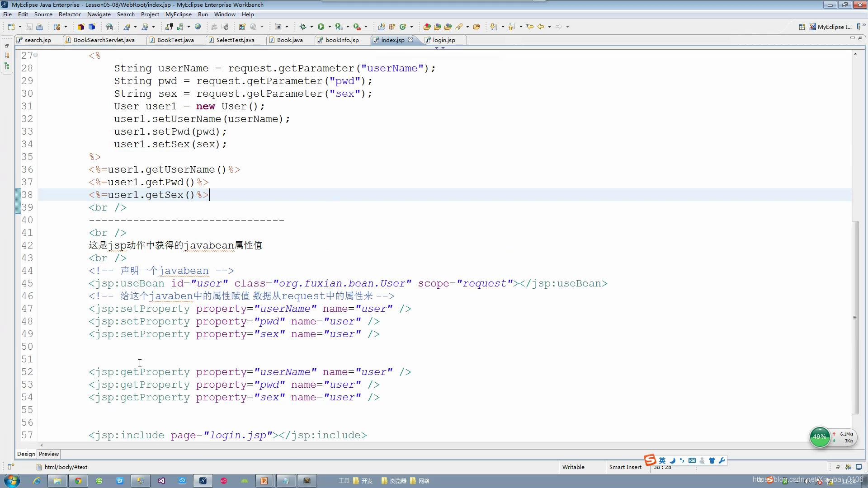Click the Save toolbar icon

pos(29,27)
